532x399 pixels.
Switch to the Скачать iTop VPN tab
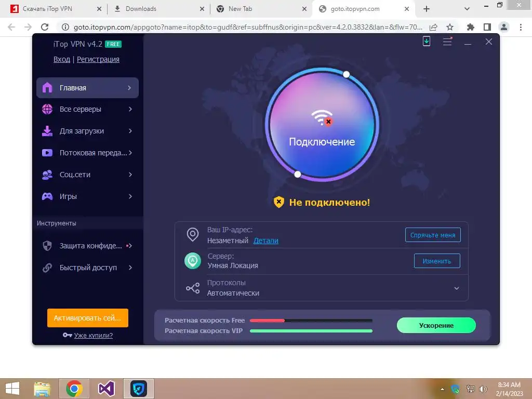[55, 9]
